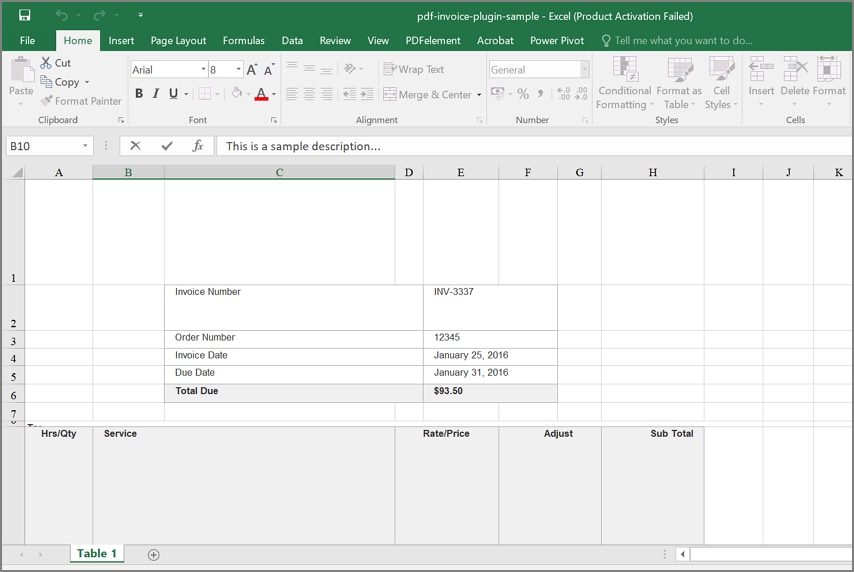Open the PDFelement tab
Viewport: 854px width, 572px height.
[x=432, y=40]
